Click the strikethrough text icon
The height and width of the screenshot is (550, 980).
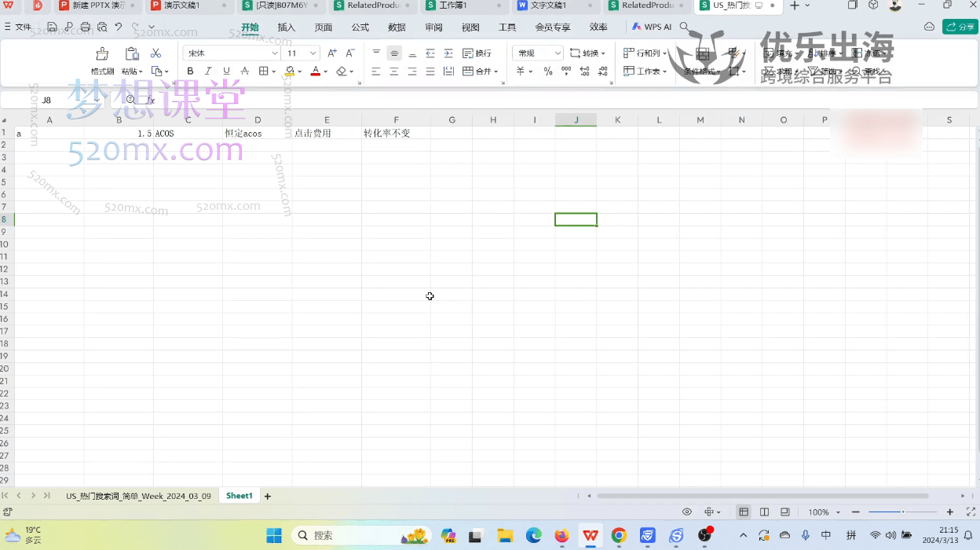pos(244,71)
